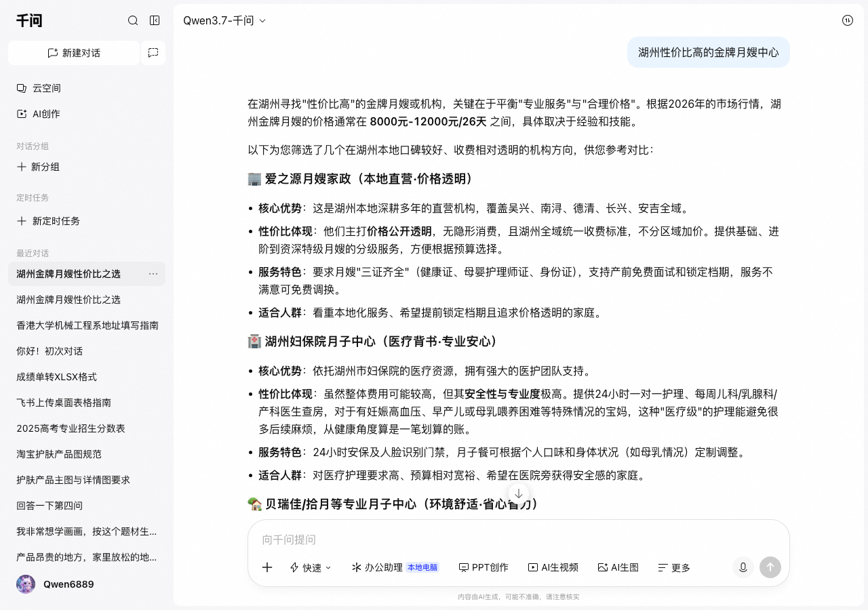Open the more options dots on the highlighted conversation

click(x=153, y=274)
